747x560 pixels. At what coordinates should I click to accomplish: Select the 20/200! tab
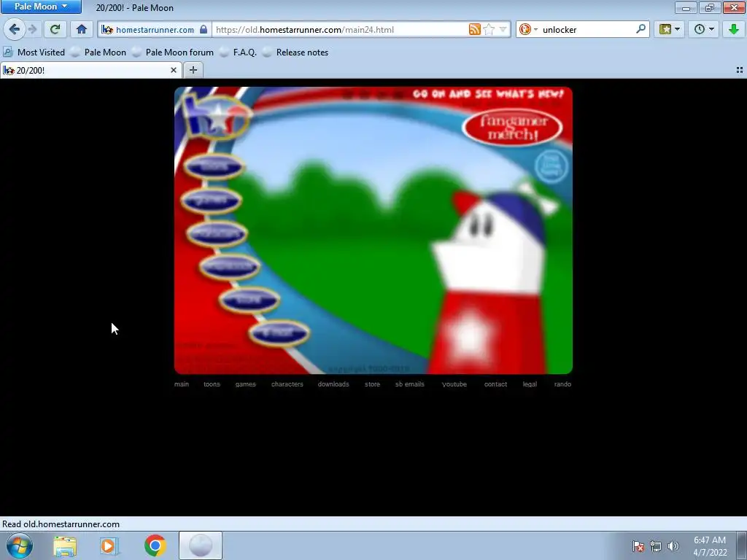(x=90, y=70)
